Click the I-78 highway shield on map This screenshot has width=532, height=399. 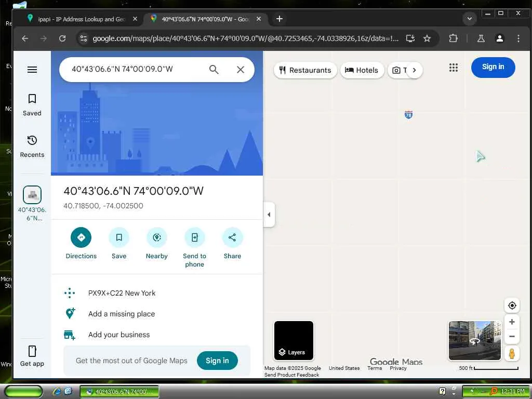pos(408,115)
